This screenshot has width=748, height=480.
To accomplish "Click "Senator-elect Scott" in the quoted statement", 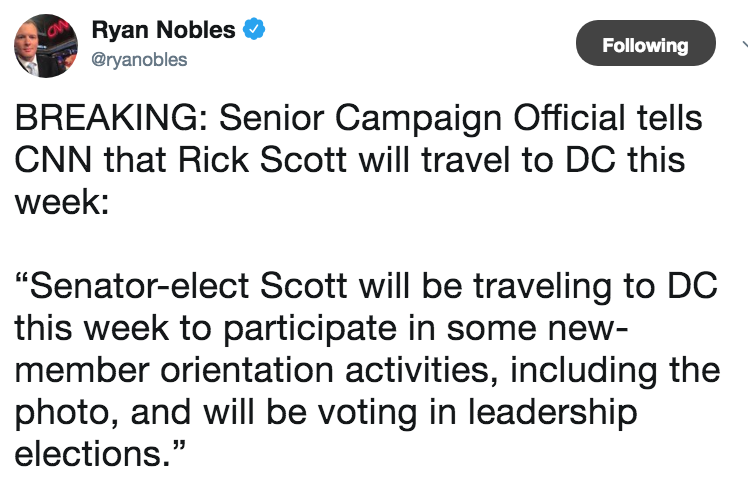I will [x=188, y=286].
